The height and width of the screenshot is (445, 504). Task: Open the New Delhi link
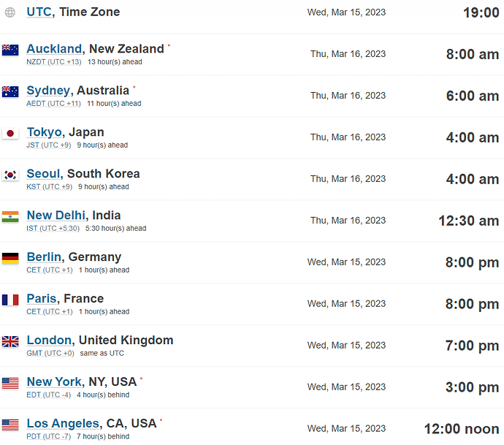click(56, 216)
